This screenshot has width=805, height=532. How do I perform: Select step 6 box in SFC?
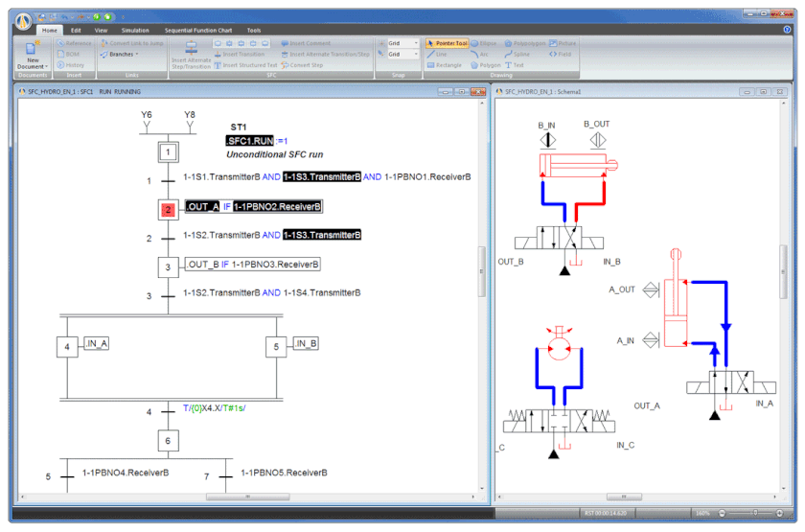[168, 441]
